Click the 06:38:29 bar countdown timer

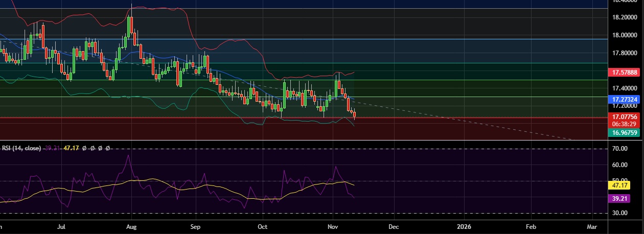(x=624, y=124)
